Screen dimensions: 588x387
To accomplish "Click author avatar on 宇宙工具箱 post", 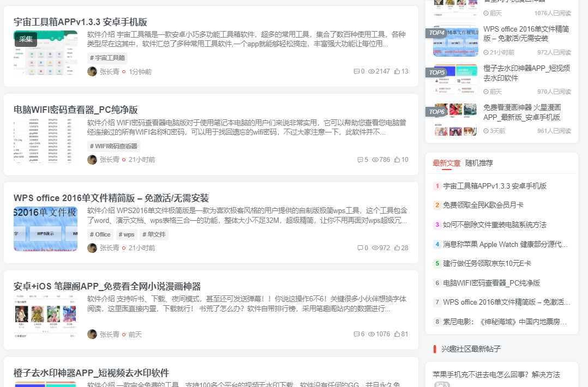I will click(92, 71).
